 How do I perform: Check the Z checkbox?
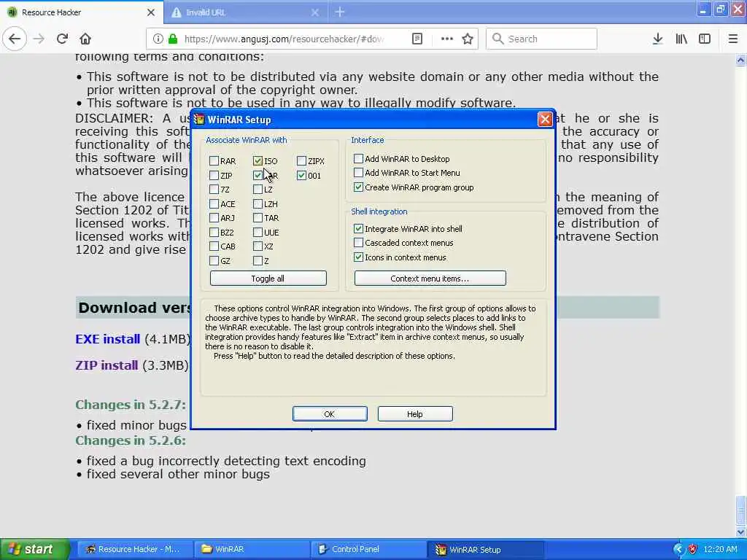pyautogui.click(x=258, y=260)
